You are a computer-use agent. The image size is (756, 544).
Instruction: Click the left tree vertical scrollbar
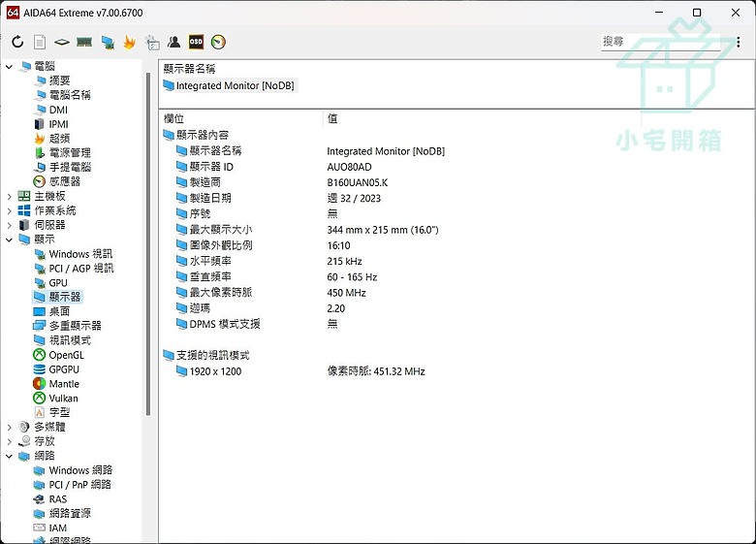click(148, 244)
